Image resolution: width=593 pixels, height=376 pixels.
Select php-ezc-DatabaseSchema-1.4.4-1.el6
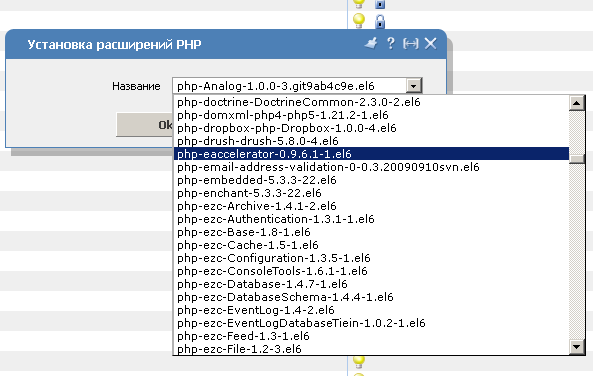click(x=371, y=297)
